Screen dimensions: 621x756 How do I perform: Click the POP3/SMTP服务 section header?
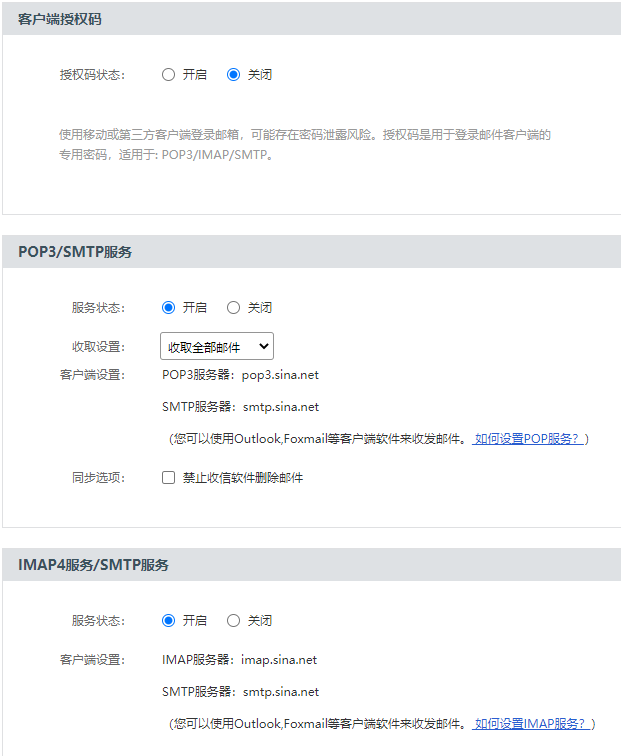[x=75, y=252]
